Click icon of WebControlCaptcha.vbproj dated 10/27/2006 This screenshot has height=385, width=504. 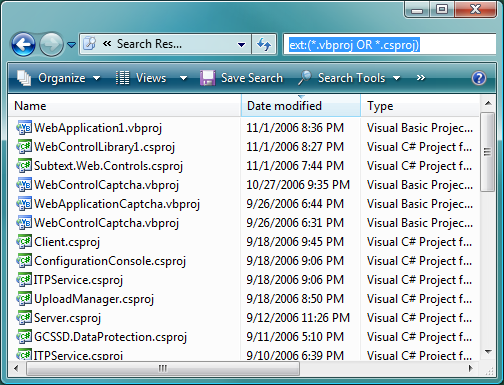tap(24, 185)
